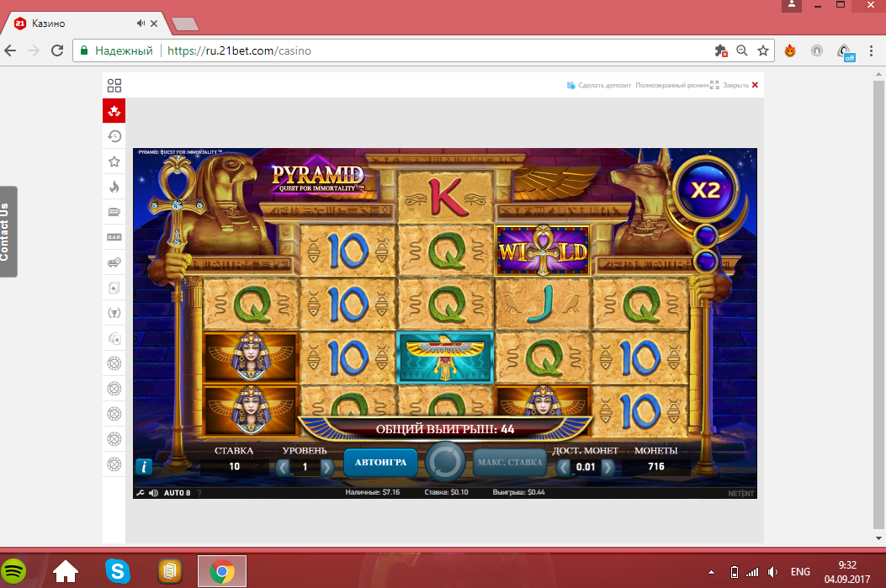This screenshot has width=886, height=588.
Task: Click the Выигрыш: $0.44 status text
Action: [x=518, y=493]
